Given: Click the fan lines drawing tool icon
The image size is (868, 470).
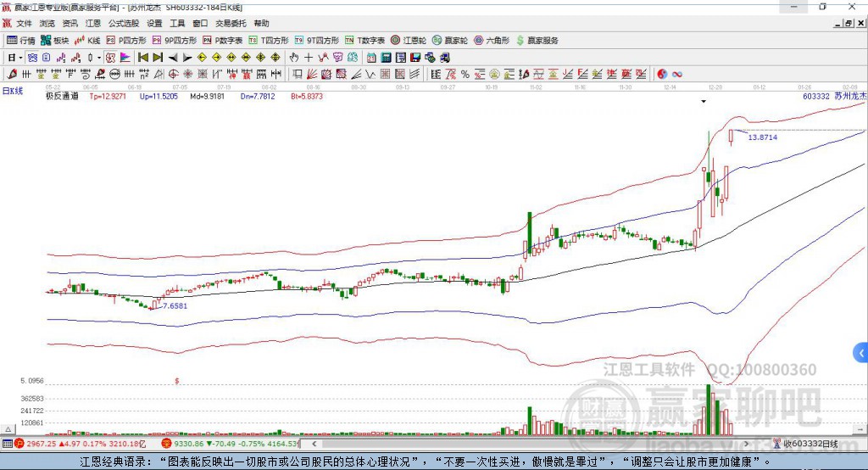Looking at the screenshot, I should pos(312,75).
